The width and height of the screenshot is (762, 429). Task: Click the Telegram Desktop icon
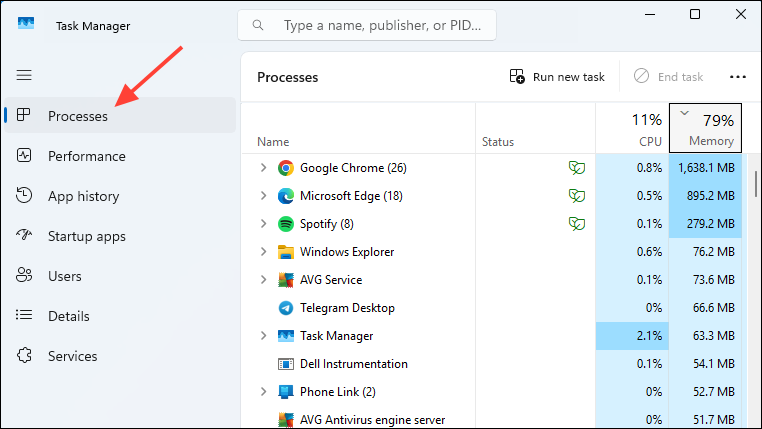tap(285, 308)
